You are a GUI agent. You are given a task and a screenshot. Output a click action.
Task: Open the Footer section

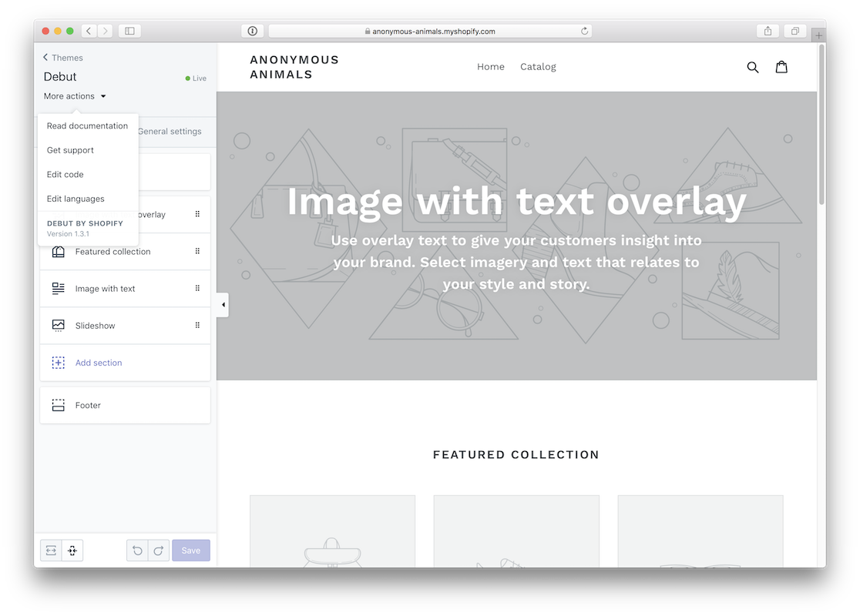125,405
